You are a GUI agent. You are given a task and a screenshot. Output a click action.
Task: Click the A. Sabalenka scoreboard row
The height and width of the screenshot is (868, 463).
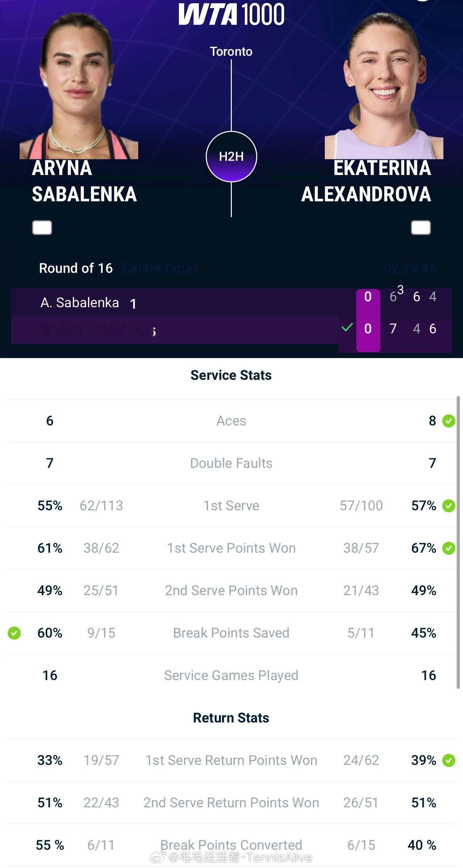pyautogui.click(x=231, y=302)
